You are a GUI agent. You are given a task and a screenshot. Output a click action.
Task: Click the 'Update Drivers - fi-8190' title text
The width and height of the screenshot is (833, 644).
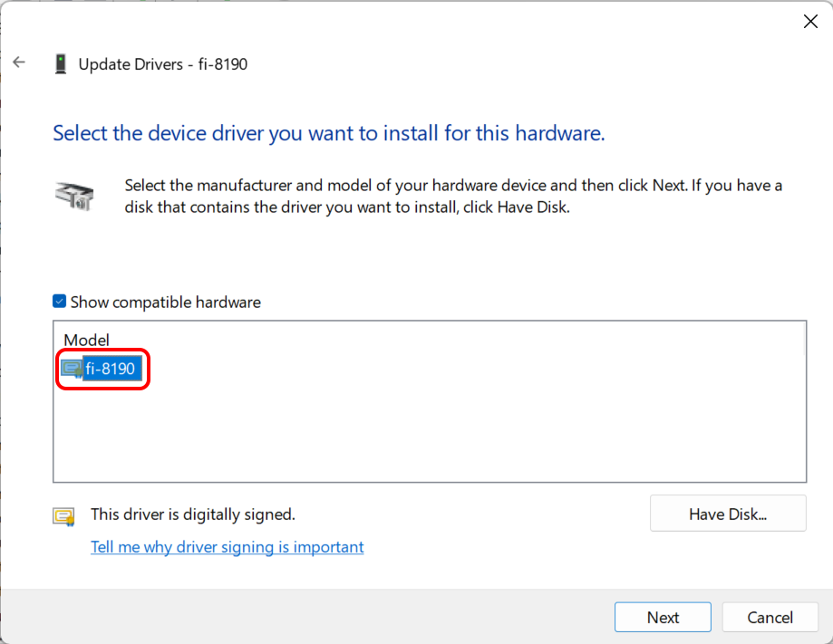click(x=163, y=64)
